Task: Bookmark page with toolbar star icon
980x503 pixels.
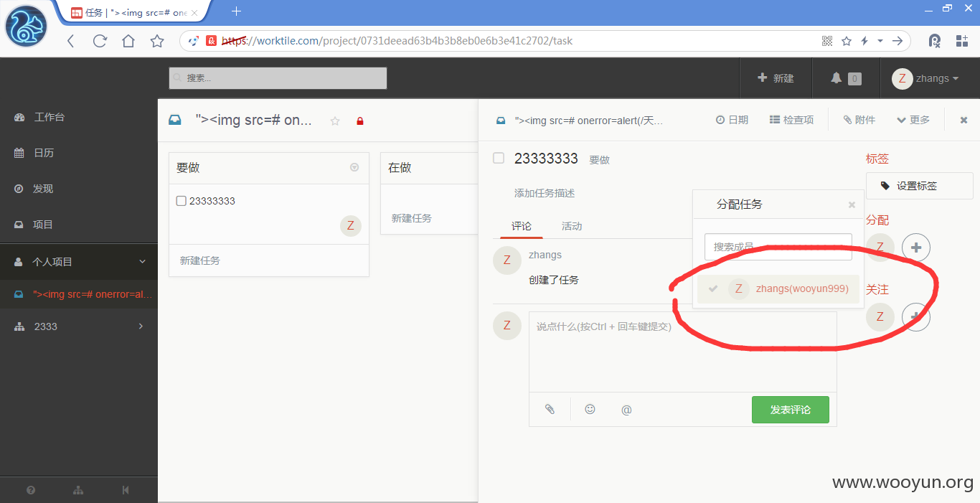Action: click(157, 41)
